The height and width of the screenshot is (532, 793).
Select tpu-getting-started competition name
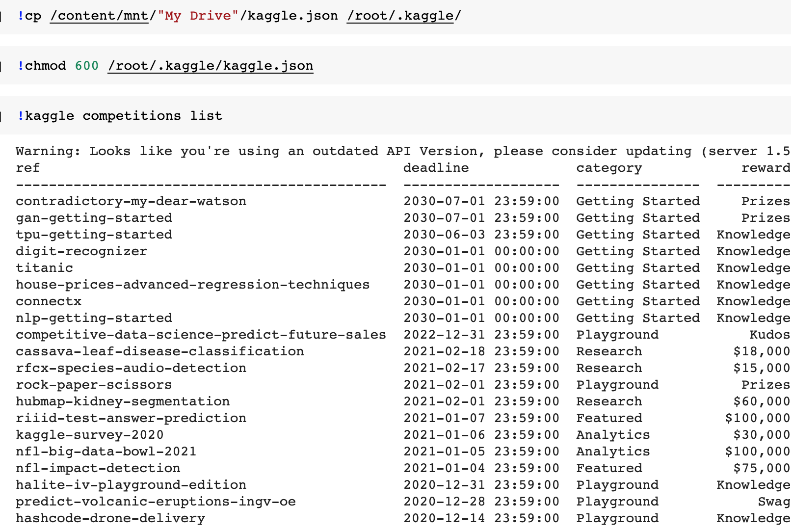point(94,235)
